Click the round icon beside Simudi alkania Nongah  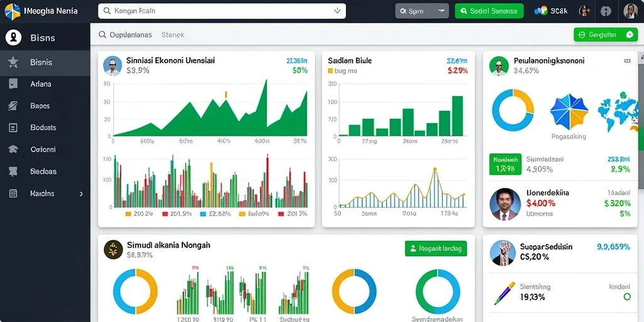113,249
